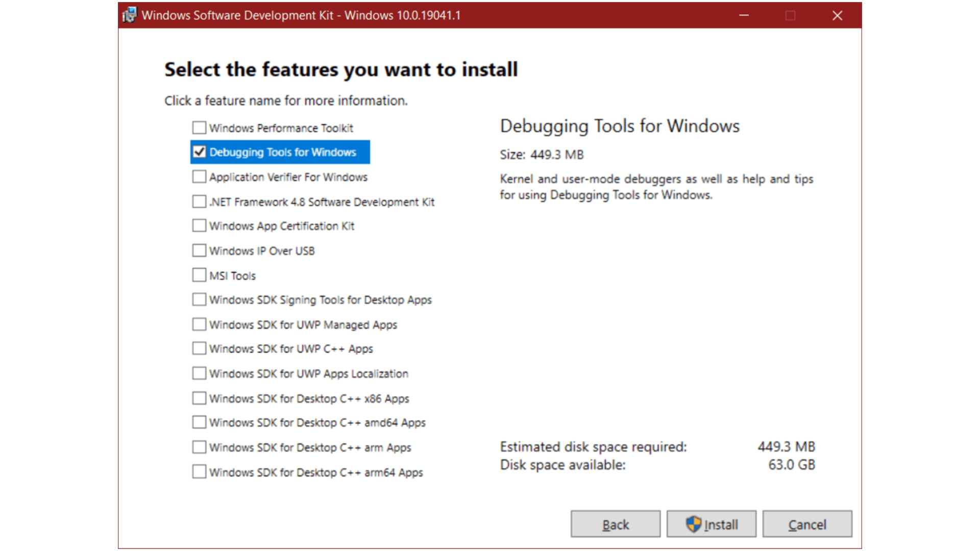Image resolution: width=980 pixels, height=551 pixels.
Task: Cancel the SDK installation
Action: coord(807,524)
